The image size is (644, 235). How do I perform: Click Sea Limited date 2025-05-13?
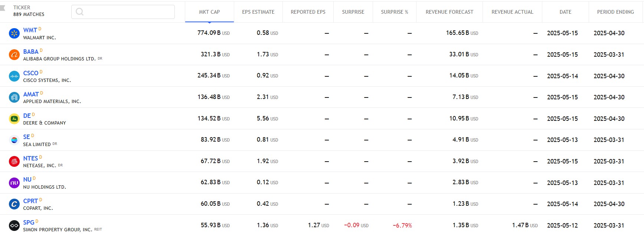[562, 140]
